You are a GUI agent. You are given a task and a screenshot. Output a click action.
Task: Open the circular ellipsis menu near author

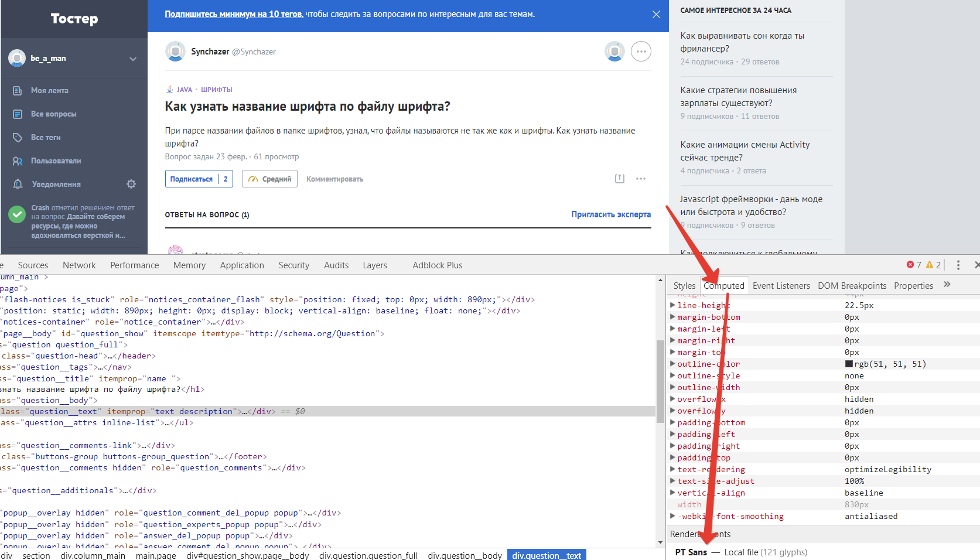(641, 52)
